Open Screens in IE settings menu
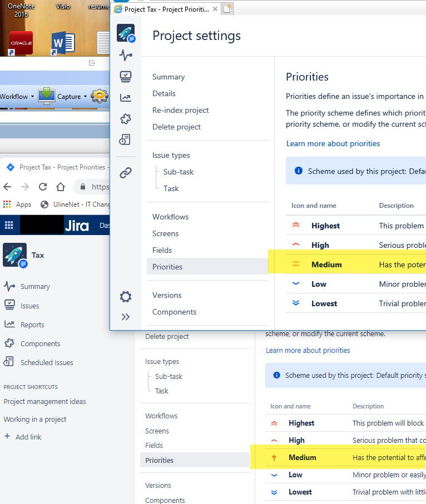The image size is (426, 504). (165, 234)
